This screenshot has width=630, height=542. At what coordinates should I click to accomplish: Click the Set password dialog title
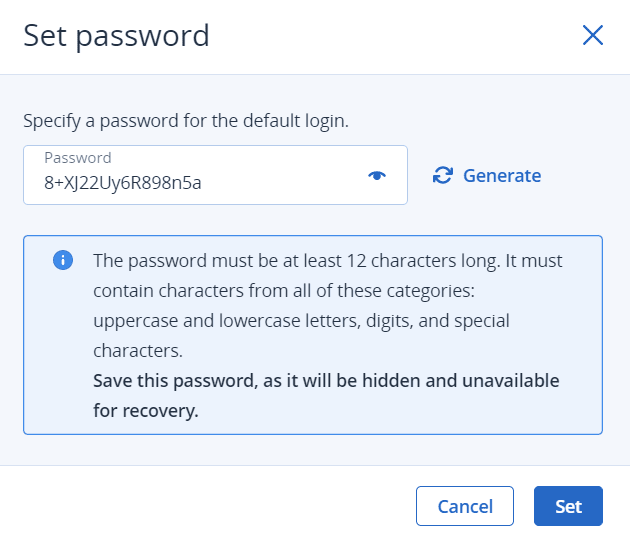[x=116, y=36]
